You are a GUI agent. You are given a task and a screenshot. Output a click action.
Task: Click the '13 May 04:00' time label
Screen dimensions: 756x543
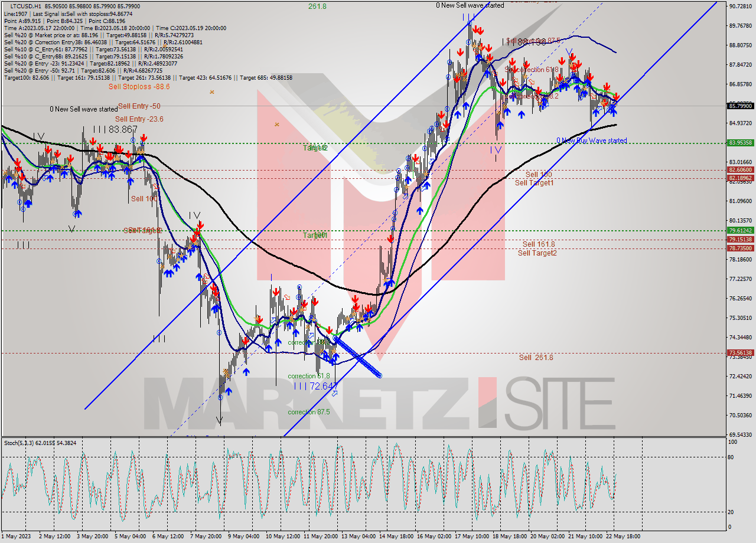point(359,537)
